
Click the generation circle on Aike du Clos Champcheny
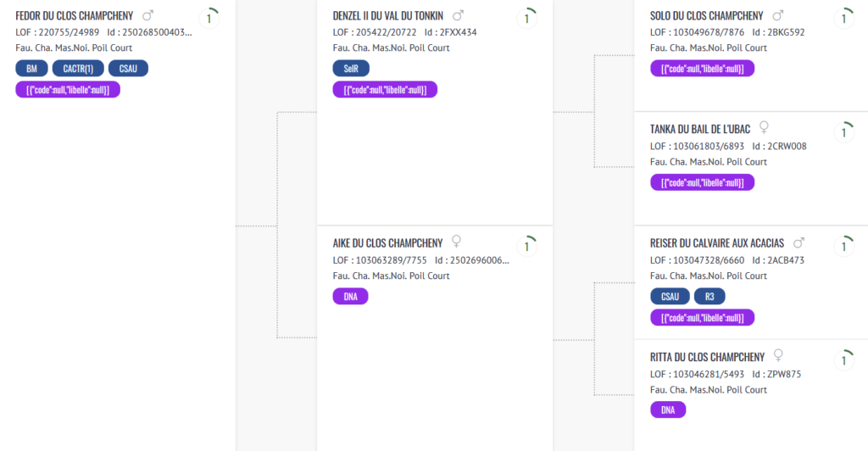click(x=527, y=247)
